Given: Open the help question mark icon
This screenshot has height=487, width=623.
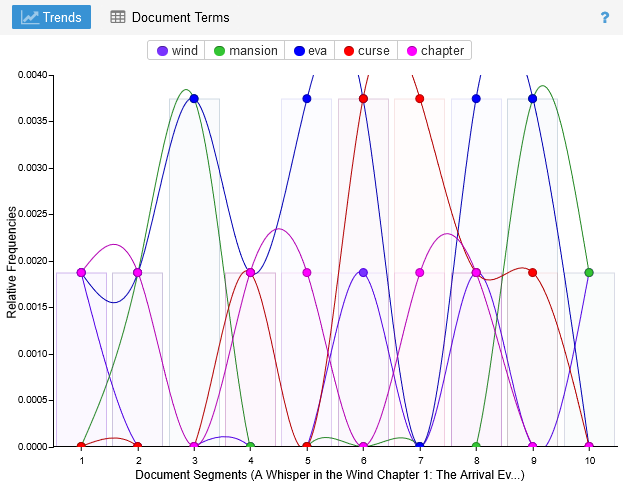Looking at the screenshot, I should (604, 17).
